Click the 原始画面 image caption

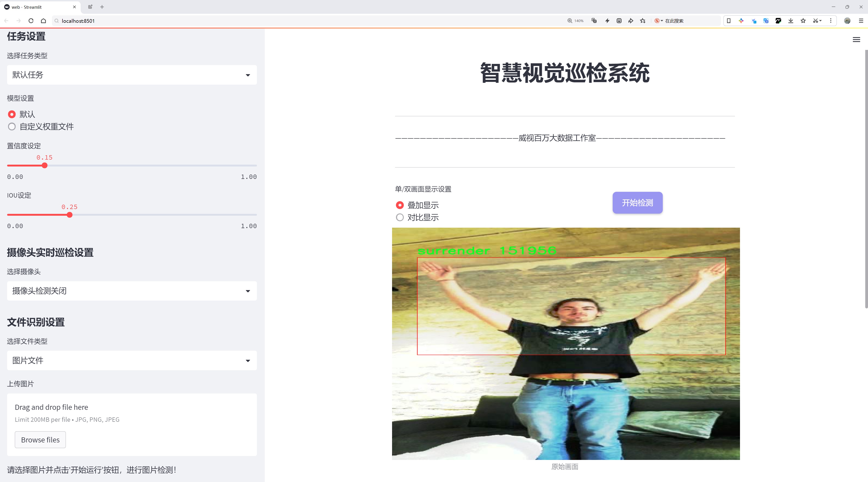point(565,467)
